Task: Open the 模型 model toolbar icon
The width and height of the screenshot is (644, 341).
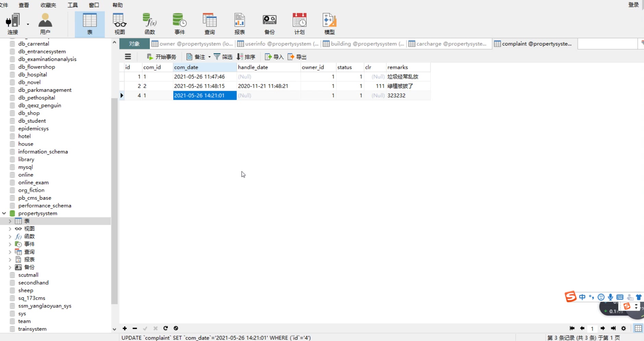Action: [330, 24]
